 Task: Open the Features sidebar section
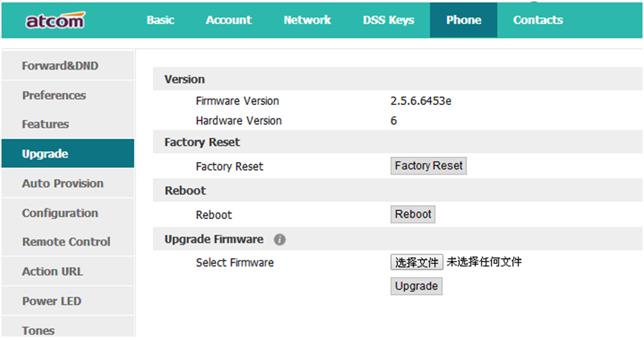pos(45,124)
